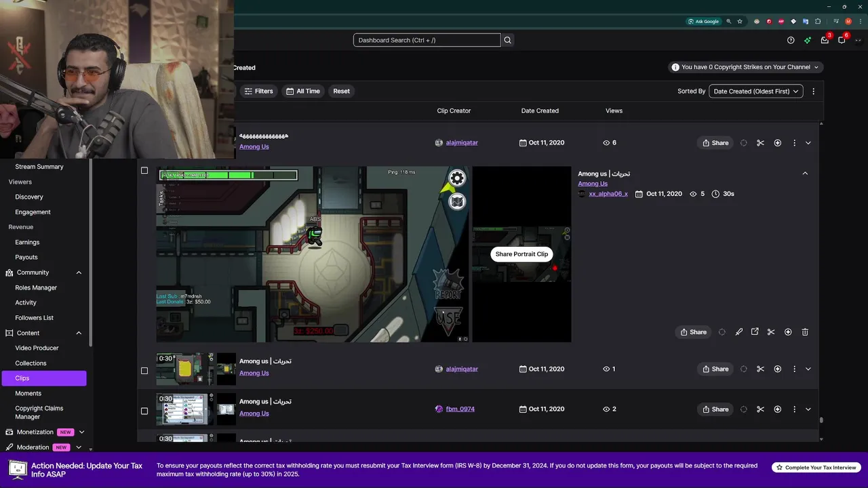Image resolution: width=868 pixels, height=488 pixels.
Task: Select checkbox for the fbm_0974 clip row
Action: tap(144, 411)
